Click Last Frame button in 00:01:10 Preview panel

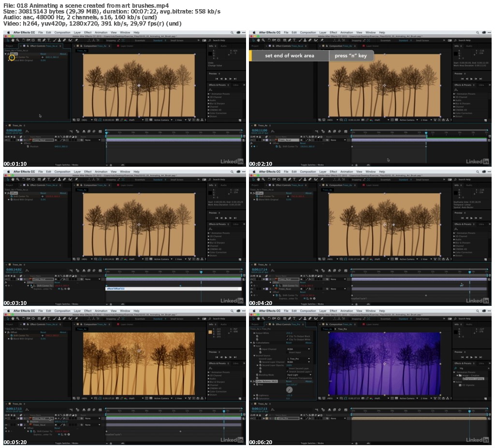pyautogui.click(x=235, y=79)
